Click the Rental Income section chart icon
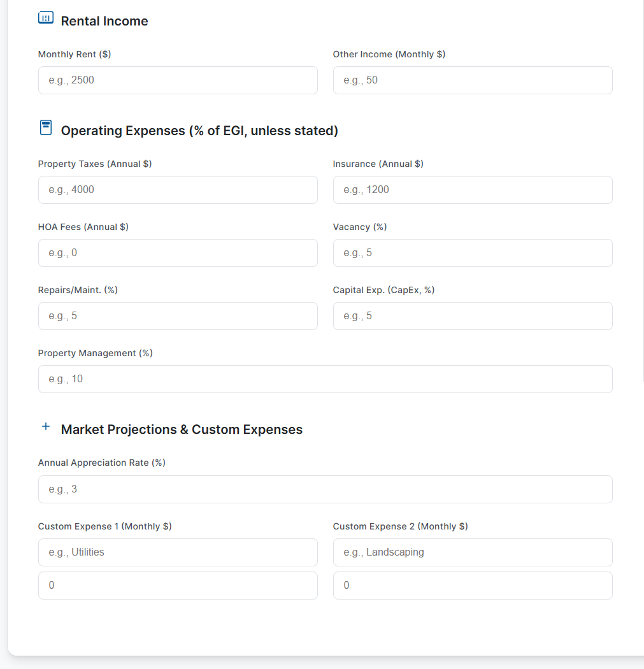 pos(46,18)
